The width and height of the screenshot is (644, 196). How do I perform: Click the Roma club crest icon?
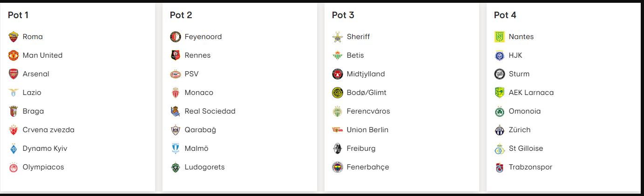(14, 37)
